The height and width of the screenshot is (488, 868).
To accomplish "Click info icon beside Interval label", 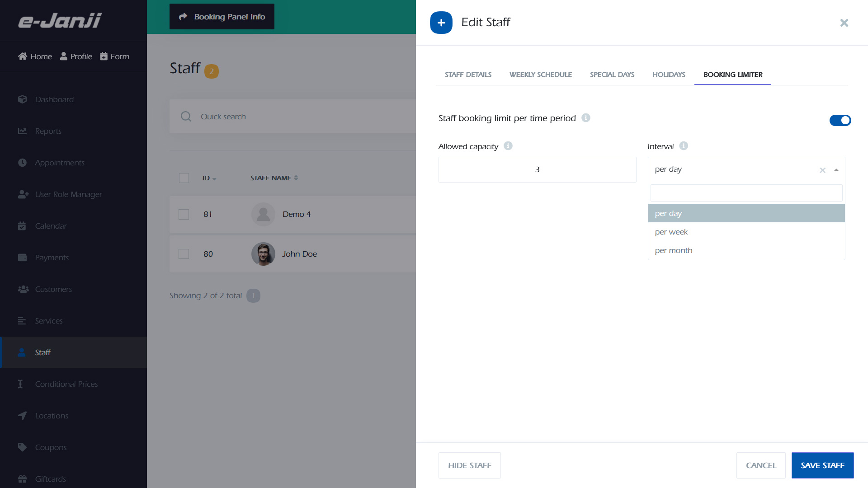I will 684,146.
